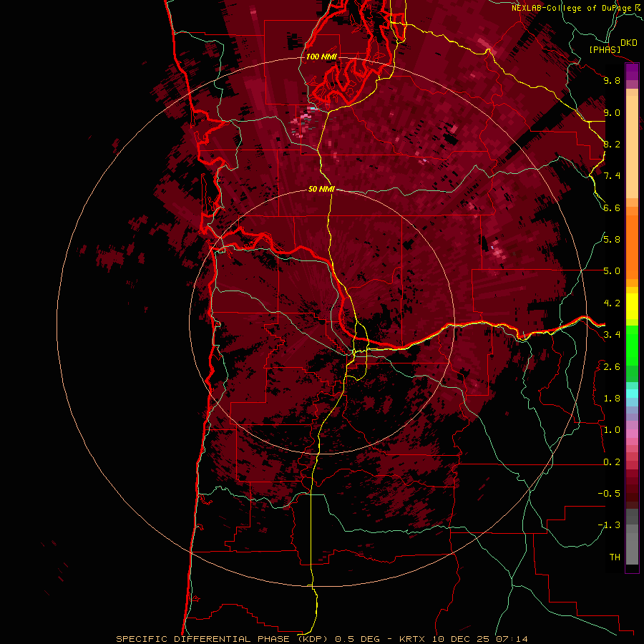Image resolution: width=644 pixels, height=644 pixels.
Task: Click the [PHAS] legend unit label
Action: [605, 49]
